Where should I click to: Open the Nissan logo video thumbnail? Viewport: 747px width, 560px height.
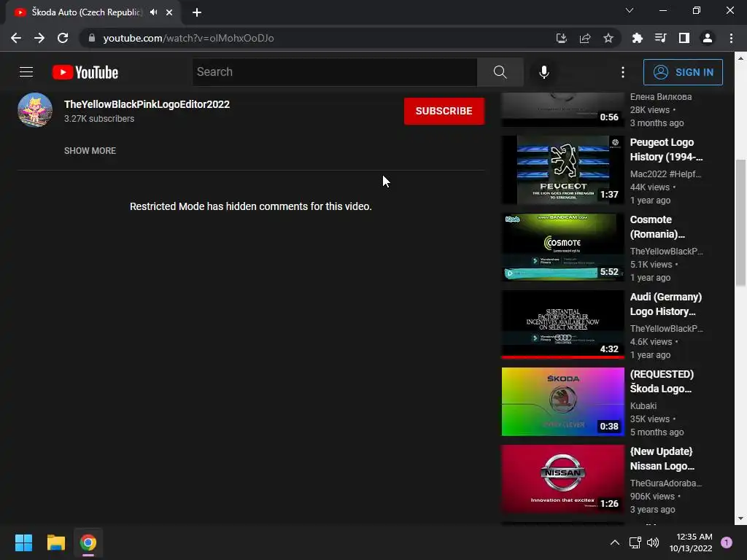pyautogui.click(x=562, y=478)
